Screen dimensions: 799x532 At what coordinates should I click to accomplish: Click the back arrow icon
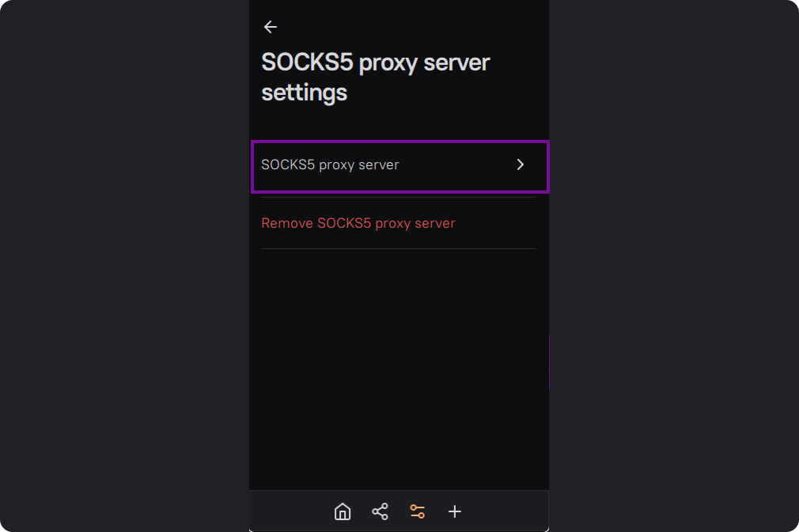point(271,27)
